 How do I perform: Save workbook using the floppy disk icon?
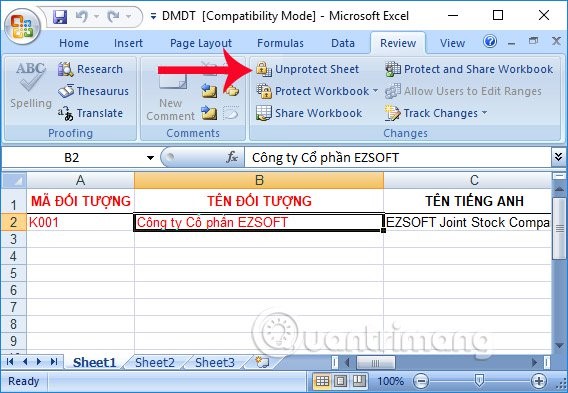(60, 17)
